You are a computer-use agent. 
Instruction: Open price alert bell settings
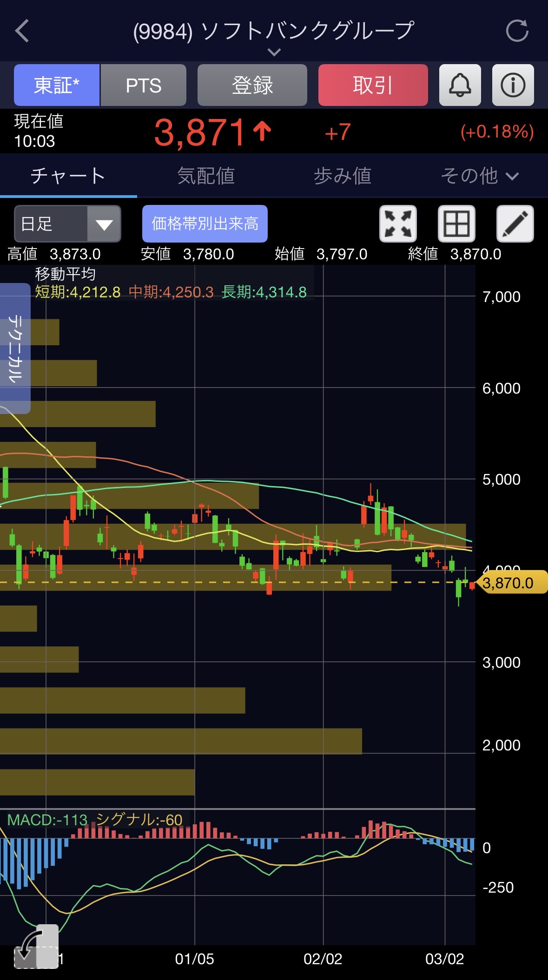coord(460,86)
